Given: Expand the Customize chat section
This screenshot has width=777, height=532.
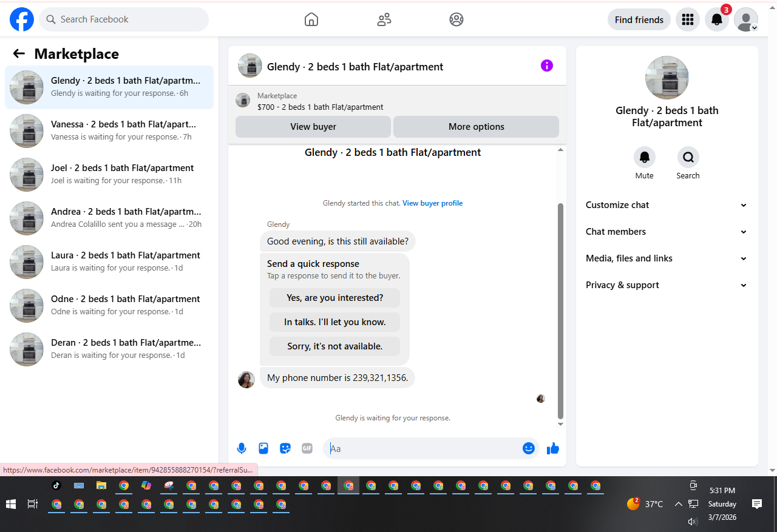Looking at the screenshot, I should pos(667,205).
